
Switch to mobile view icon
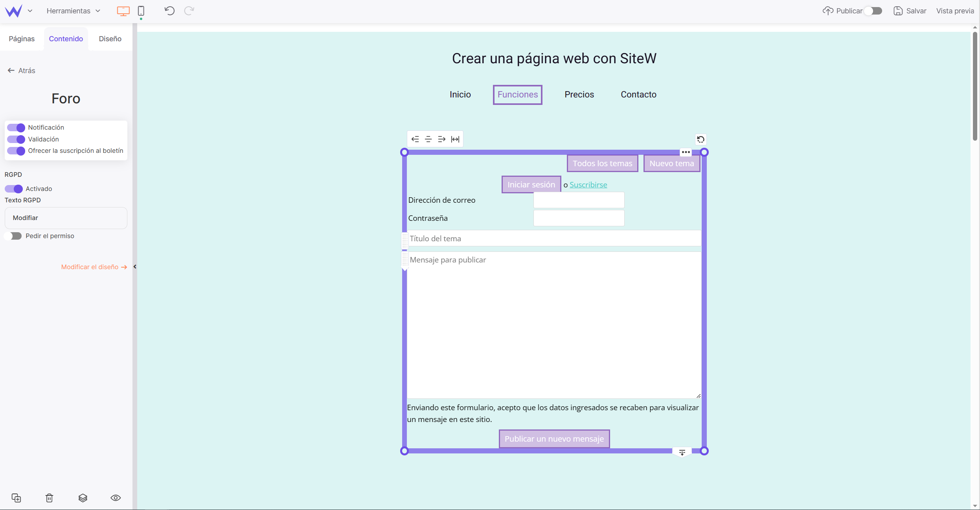tap(141, 11)
